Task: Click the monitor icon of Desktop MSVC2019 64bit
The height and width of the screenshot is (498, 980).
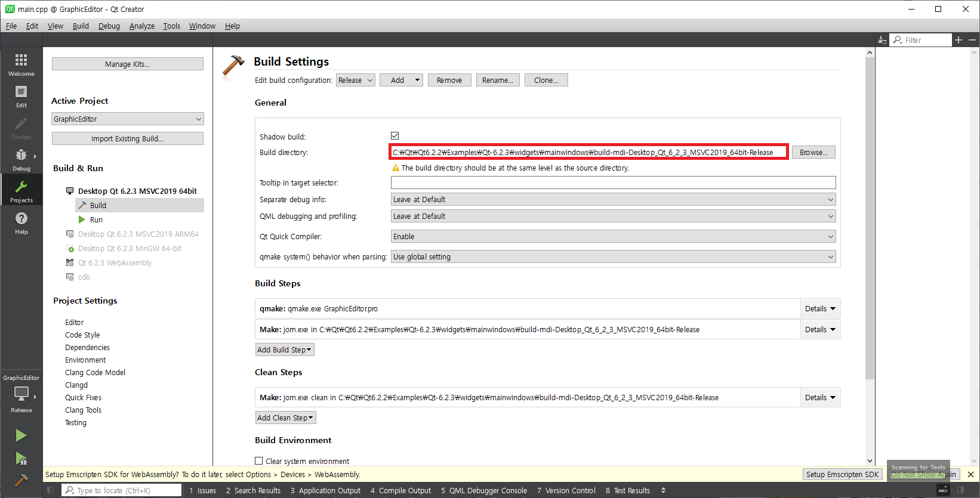Action: click(70, 191)
